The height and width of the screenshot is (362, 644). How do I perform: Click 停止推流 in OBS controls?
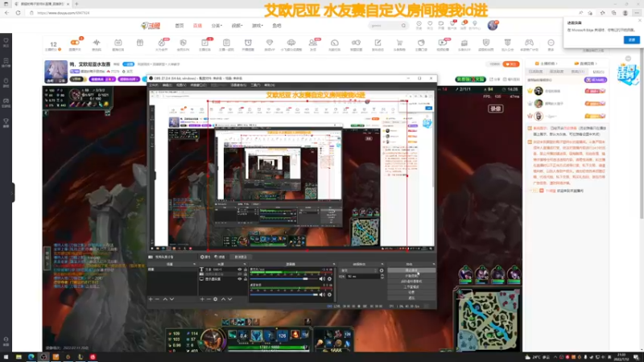coord(411,270)
